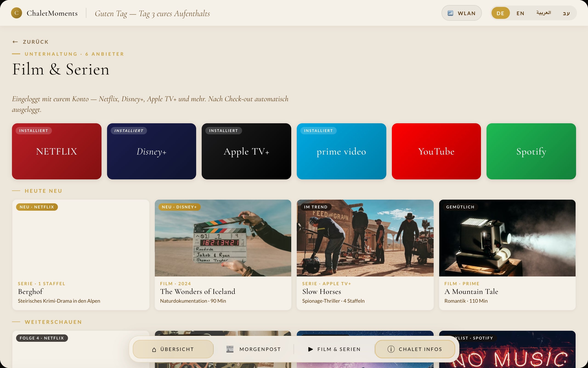Select Arabic language option العربية

(x=544, y=13)
